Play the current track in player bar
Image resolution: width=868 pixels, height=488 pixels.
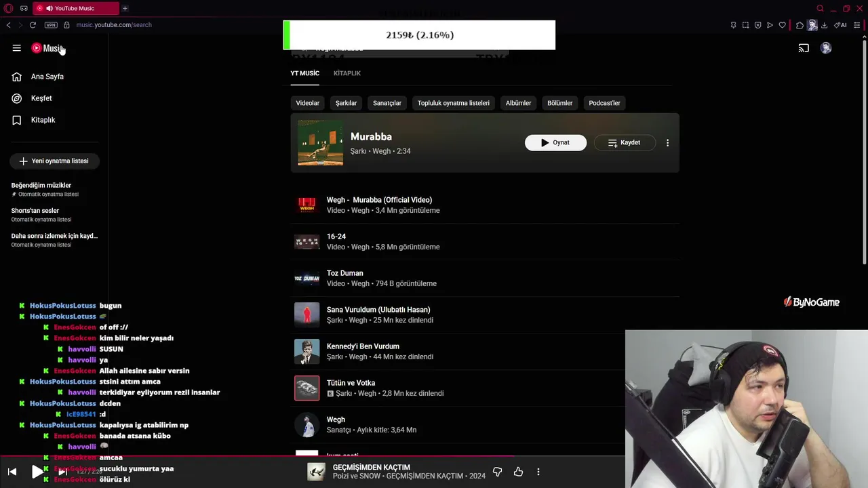(x=37, y=472)
